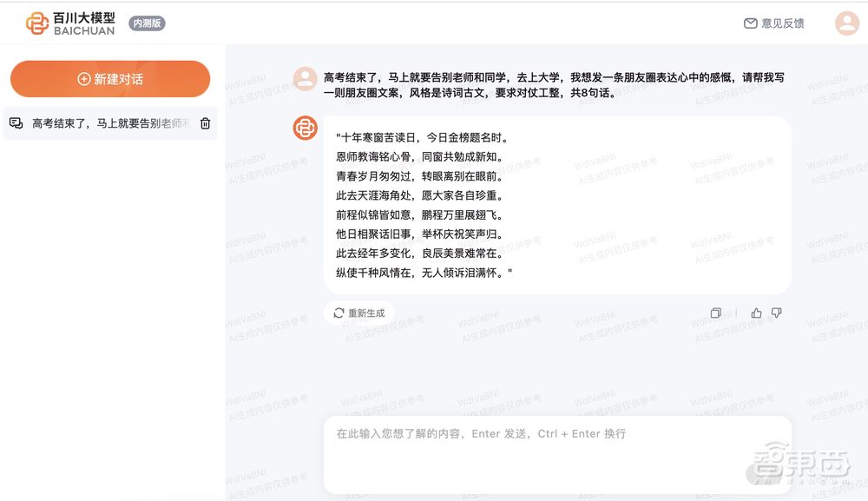Open the 意见反馈 feedback link
The height and width of the screenshot is (501, 868).
click(x=780, y=23)
